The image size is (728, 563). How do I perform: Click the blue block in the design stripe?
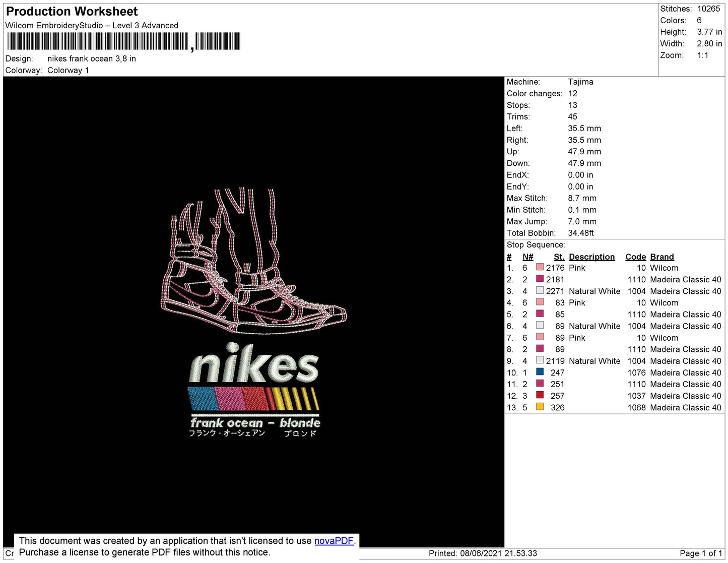pos(202,399)
